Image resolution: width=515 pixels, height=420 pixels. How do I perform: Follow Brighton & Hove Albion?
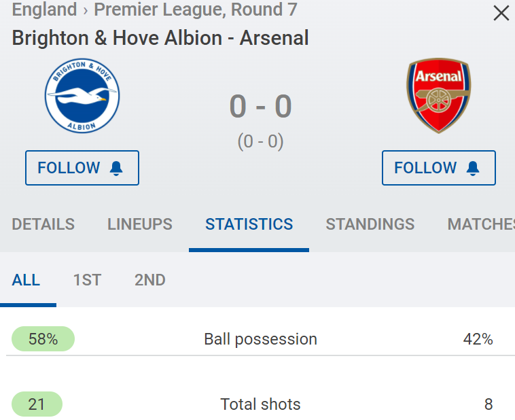pos(82,168)
